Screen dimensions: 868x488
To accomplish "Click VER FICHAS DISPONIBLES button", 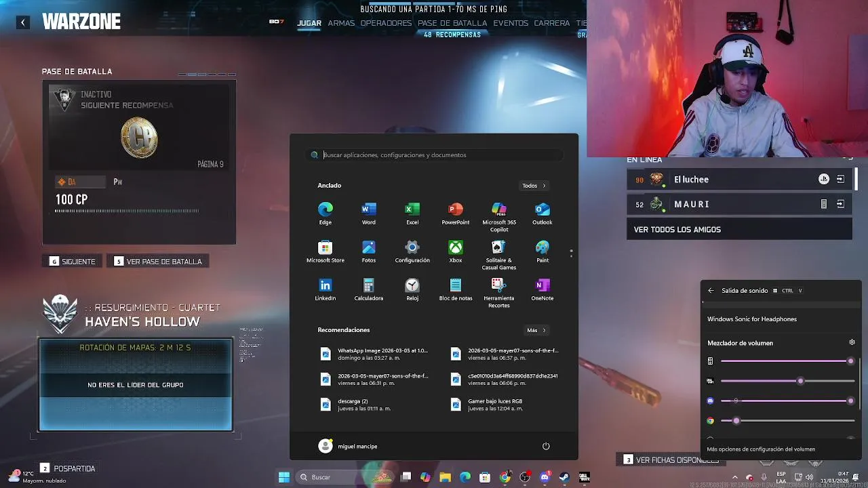I will [x=670, y=460].
